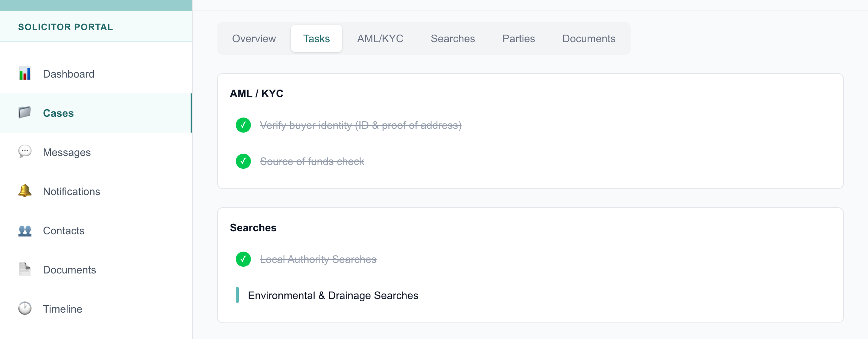Viewport: 868px width, 339px height.
Task: Switch to the Overview tab
Action: tap(254, 38)
